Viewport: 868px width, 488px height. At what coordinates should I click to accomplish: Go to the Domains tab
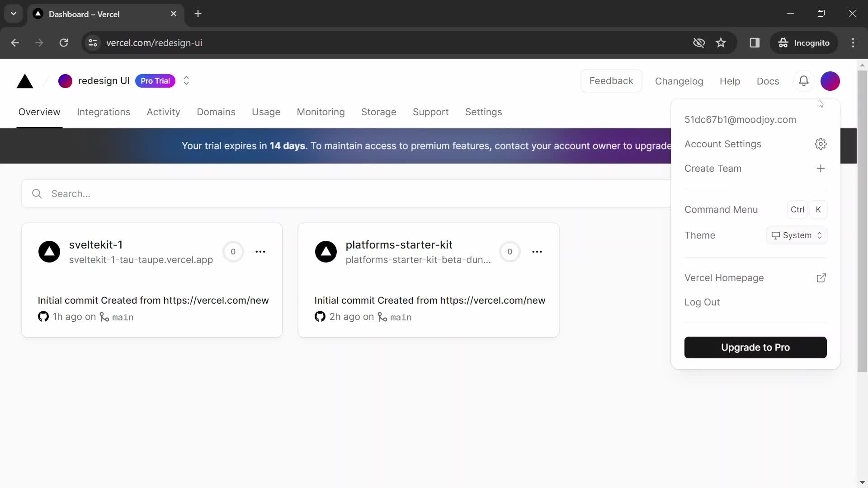[x=216, y=112]
